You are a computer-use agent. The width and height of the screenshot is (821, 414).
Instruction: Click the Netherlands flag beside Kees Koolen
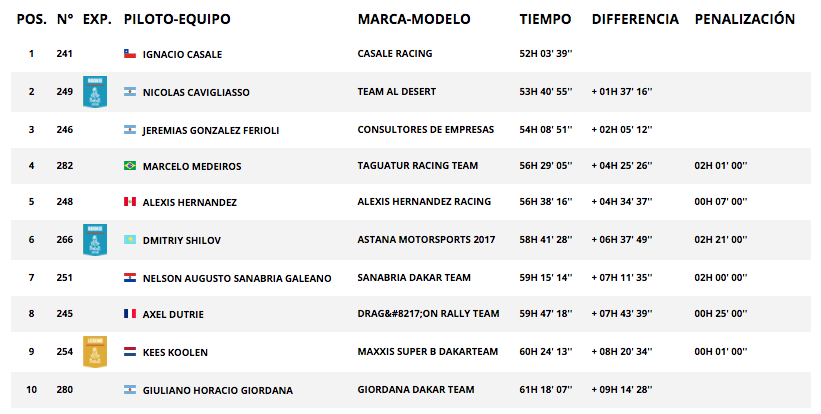[130, 352]
